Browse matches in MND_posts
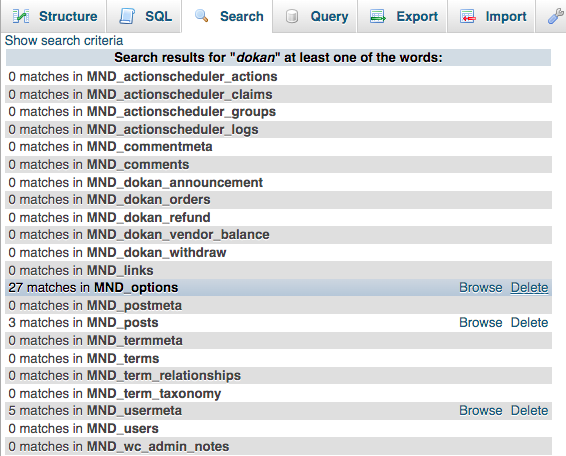The image size is (566, 456). pyautogui.click(x=480, y=322)
